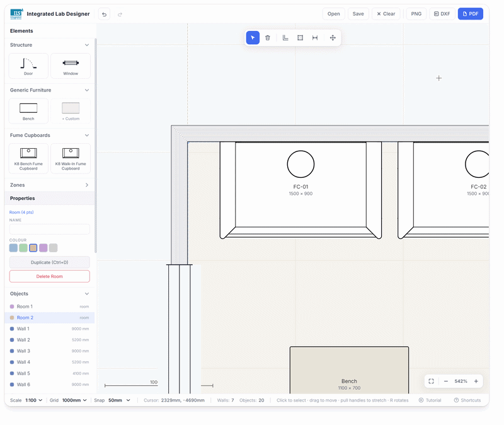Select the room area tool
The image size is (504, 425).
tap(301, 38)
